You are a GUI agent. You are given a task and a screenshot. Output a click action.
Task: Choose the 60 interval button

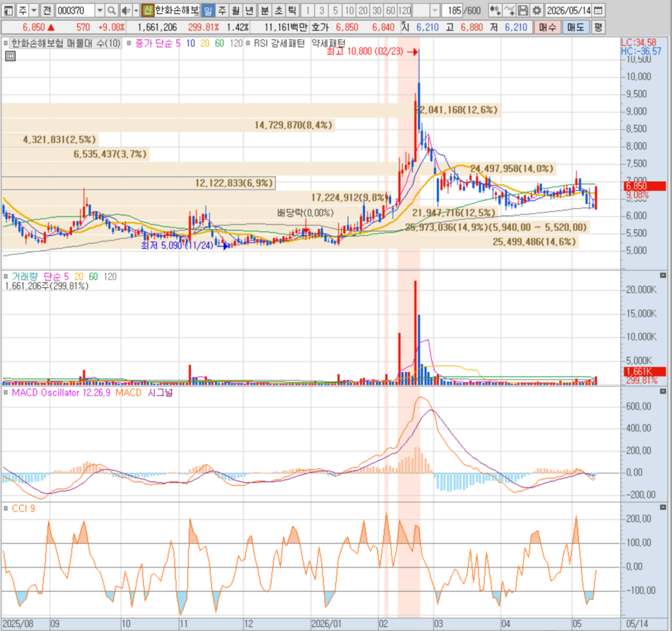click(x=390, y=10)
